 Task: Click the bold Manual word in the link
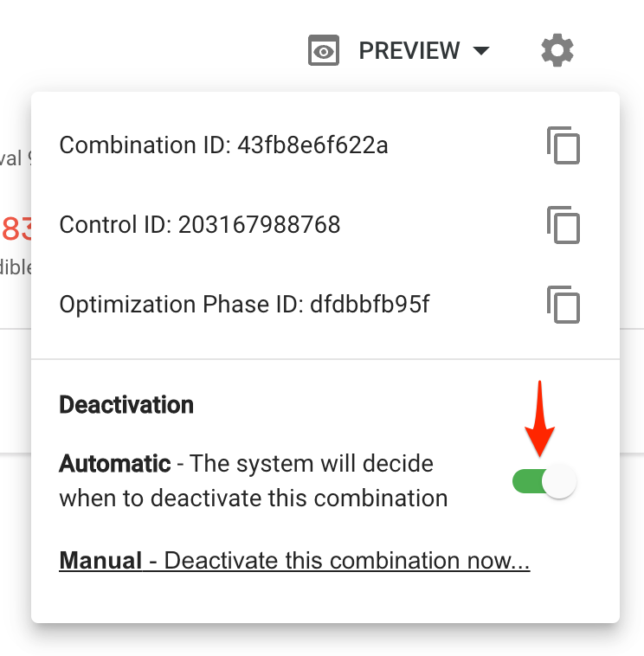[100, 561]
